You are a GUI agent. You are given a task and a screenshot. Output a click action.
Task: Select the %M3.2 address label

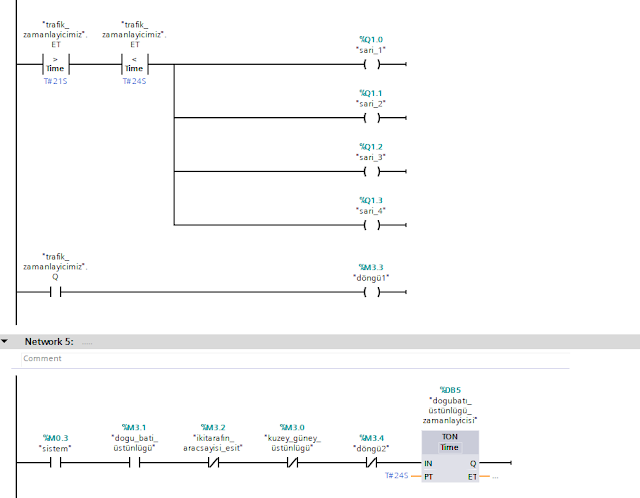[x=213, y=427]
